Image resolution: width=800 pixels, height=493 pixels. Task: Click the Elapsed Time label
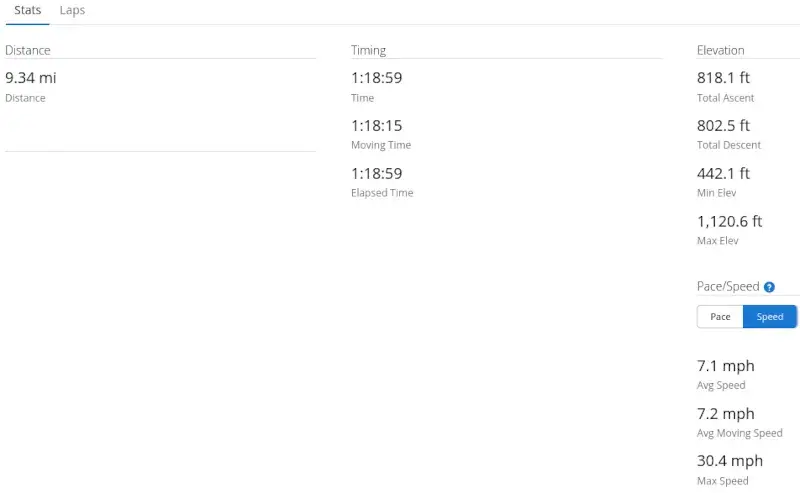click(x=382, y=193)
